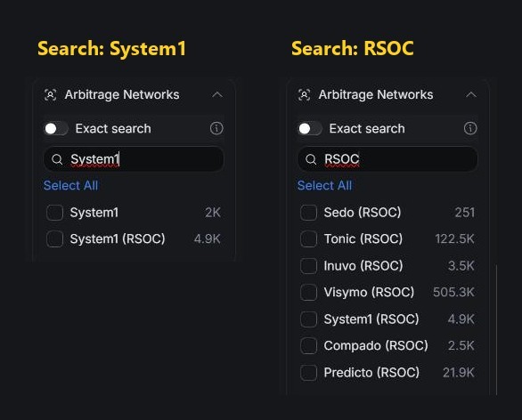The width and height of the screenshot is (522, 420).
Task: Click Select All in System1 panel
Action: 70,186
